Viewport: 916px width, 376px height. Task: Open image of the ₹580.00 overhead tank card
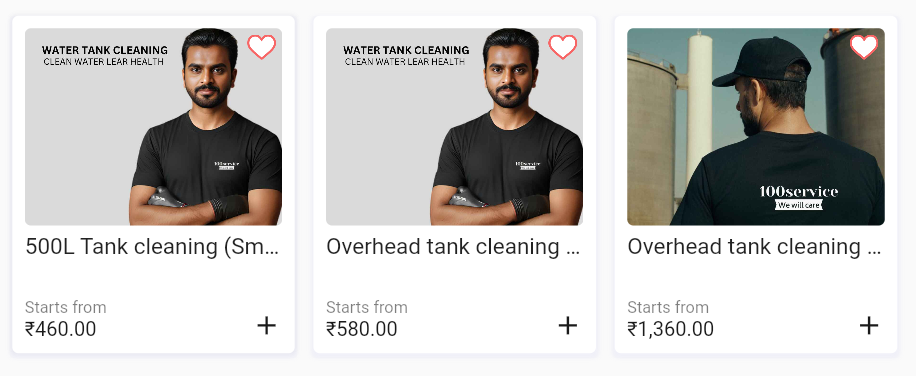point(454,127)
